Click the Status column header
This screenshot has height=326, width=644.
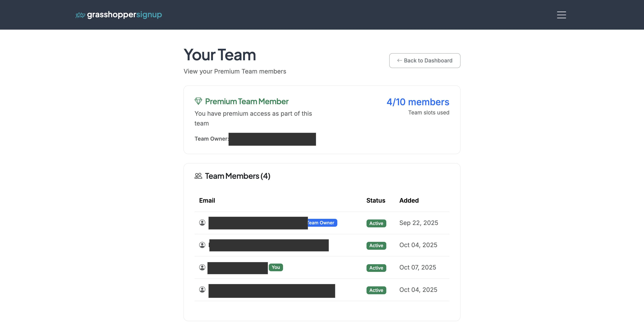coord(375,200)
